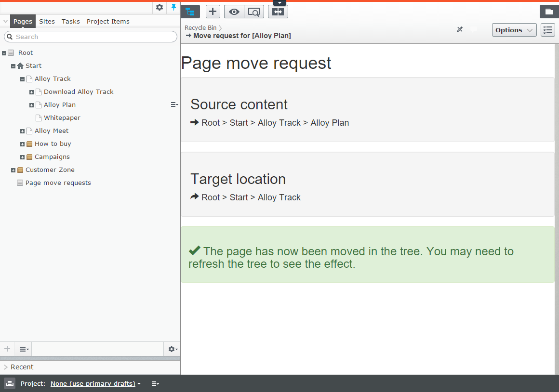Toggle the navigation tree pane button
559x392 pixels.
(190, 12)
